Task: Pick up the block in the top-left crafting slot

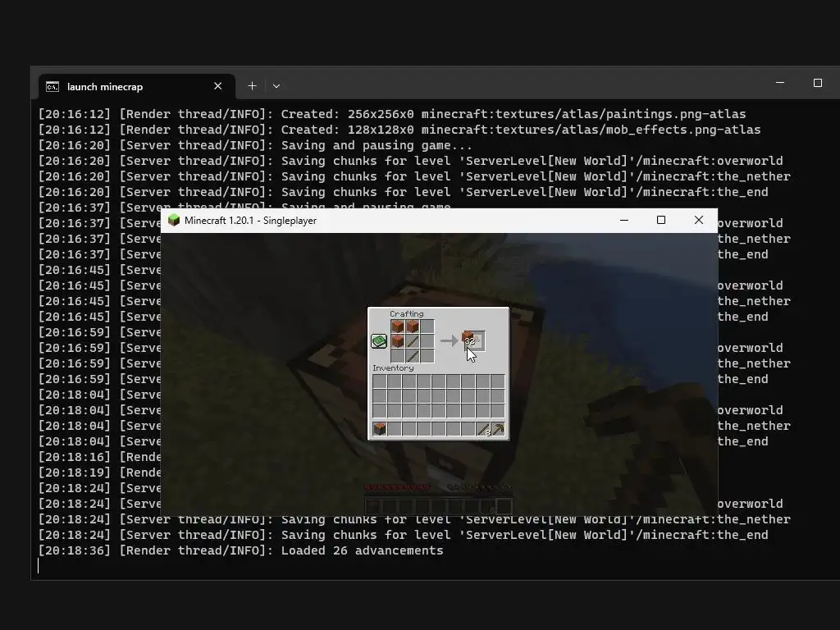Action: coord(397,326)
